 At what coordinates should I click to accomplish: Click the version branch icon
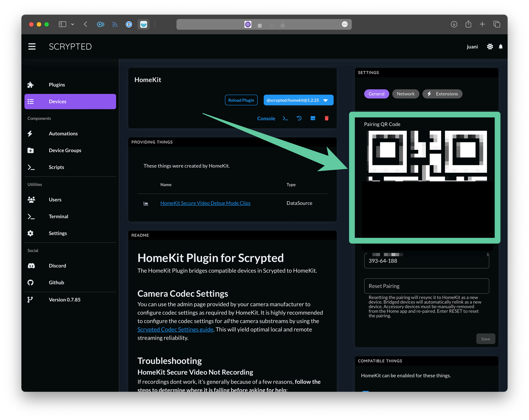click(x=30, y=300)
